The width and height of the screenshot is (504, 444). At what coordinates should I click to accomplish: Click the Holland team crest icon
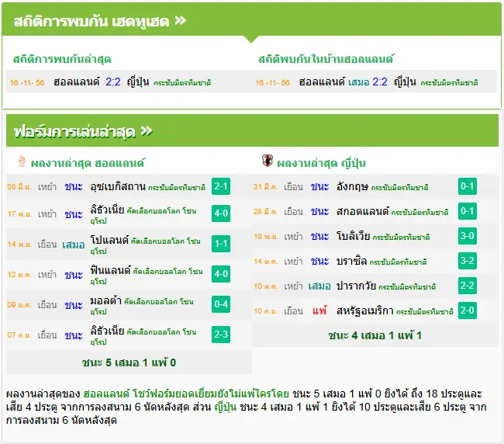(22, 161)
